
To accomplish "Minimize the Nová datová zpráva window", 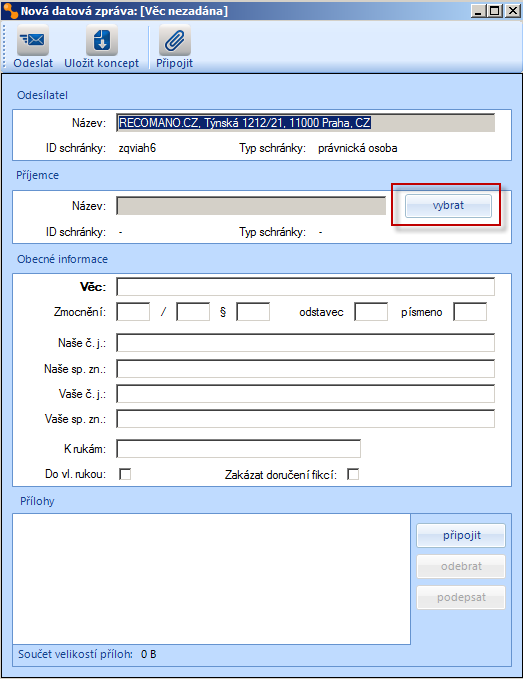I will pos(478,10).
